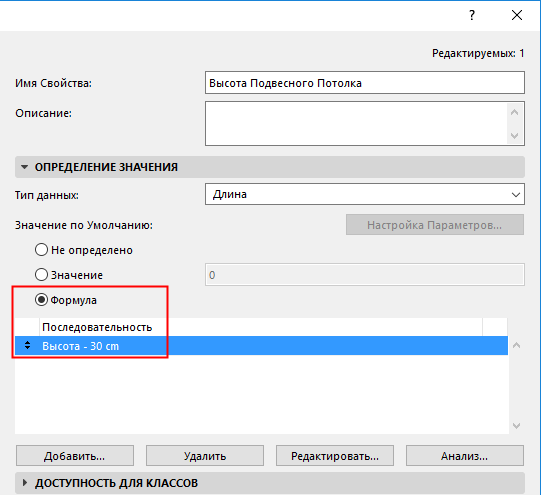Click the default value field showing 0
This screenshot has width=541, height=495.
[x=365, y=275]
